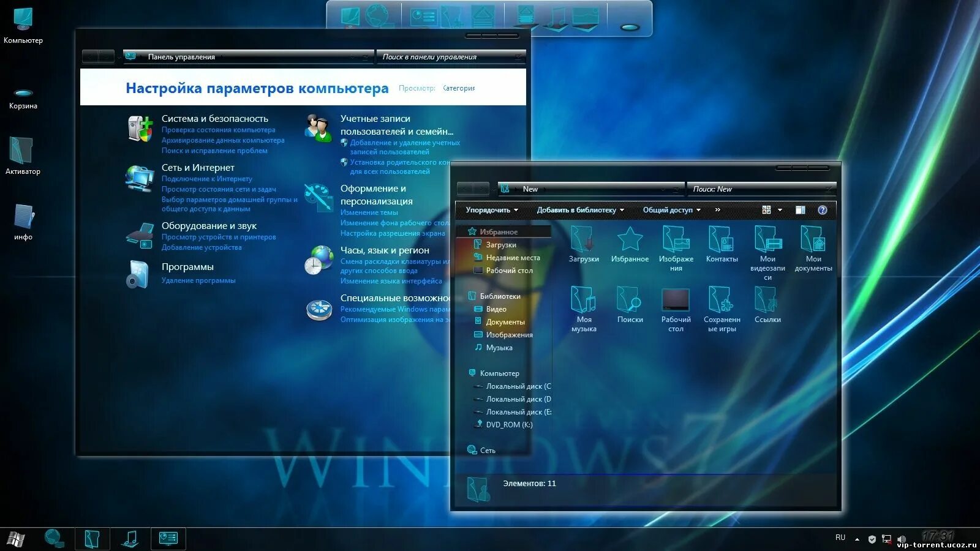980x551 pixels.
Task: Click the Поиск: New search field
Action: coord(761,189)
